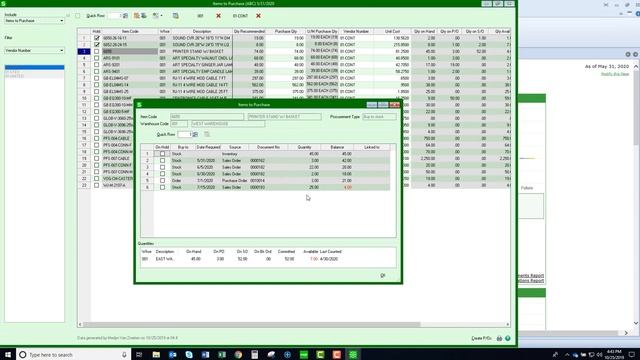Screen dimensions: 640x360
Task: Click the PFS-004-CABLE item code
Action: (116, 138)
